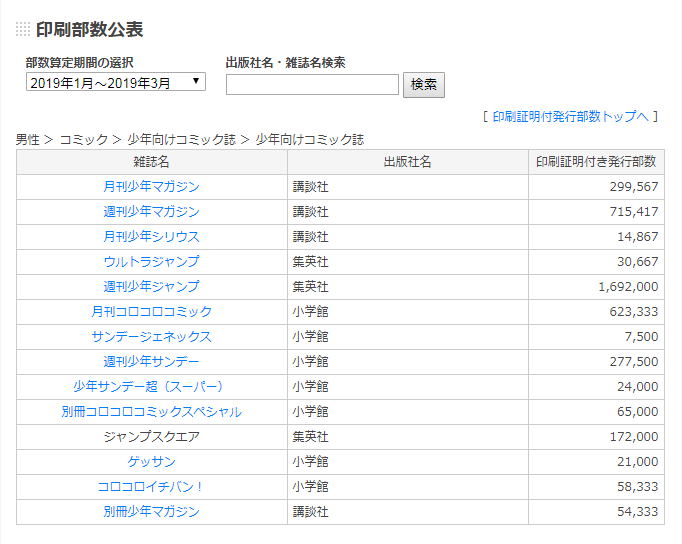Click the ジャンプスクエア magazine name cell

click(151, 437)
